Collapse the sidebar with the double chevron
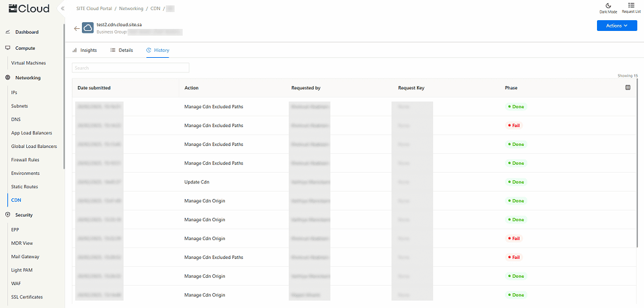This screenshot has width=644, height=308. point(62,8)
